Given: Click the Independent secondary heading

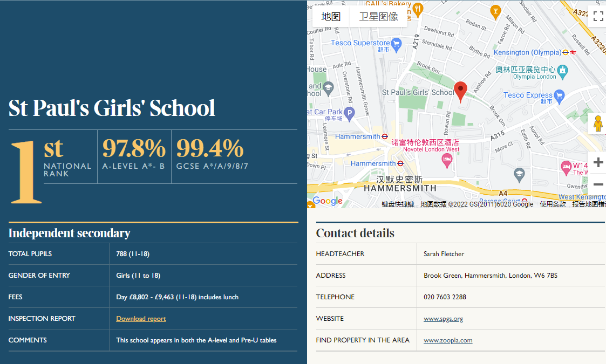Looking at the screenshot, I should 69,233.
